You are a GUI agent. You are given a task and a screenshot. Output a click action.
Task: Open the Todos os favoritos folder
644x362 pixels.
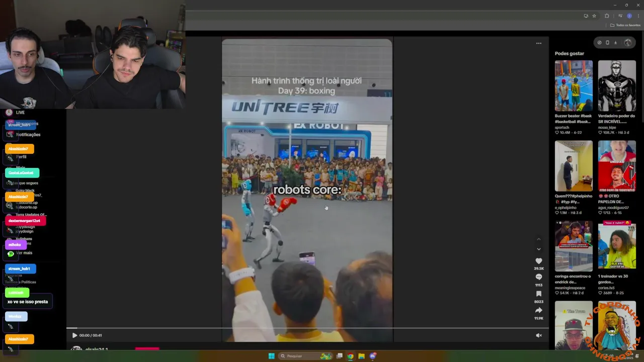[x=625, y=25]
